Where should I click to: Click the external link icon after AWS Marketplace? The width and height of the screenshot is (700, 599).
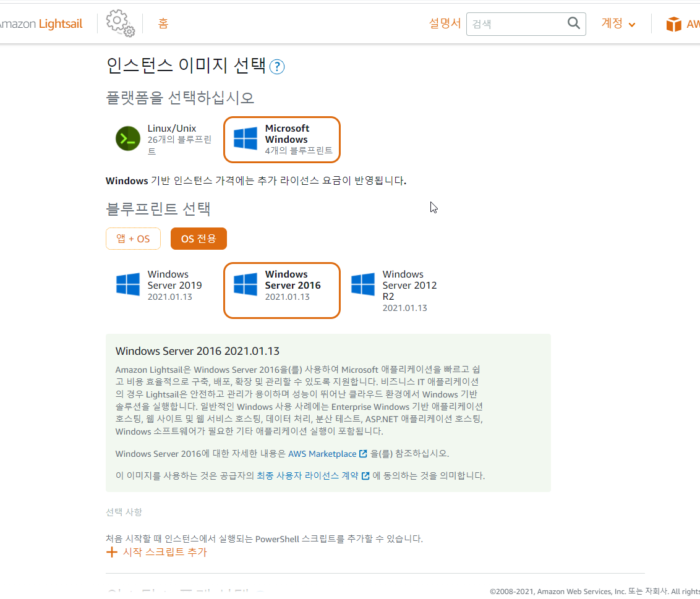click(364, 454)
